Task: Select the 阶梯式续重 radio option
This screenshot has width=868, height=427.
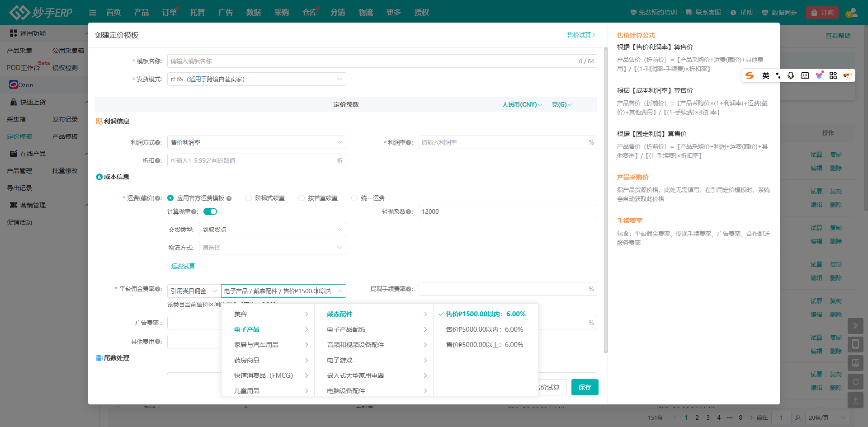Action: (x=249, y=198)
